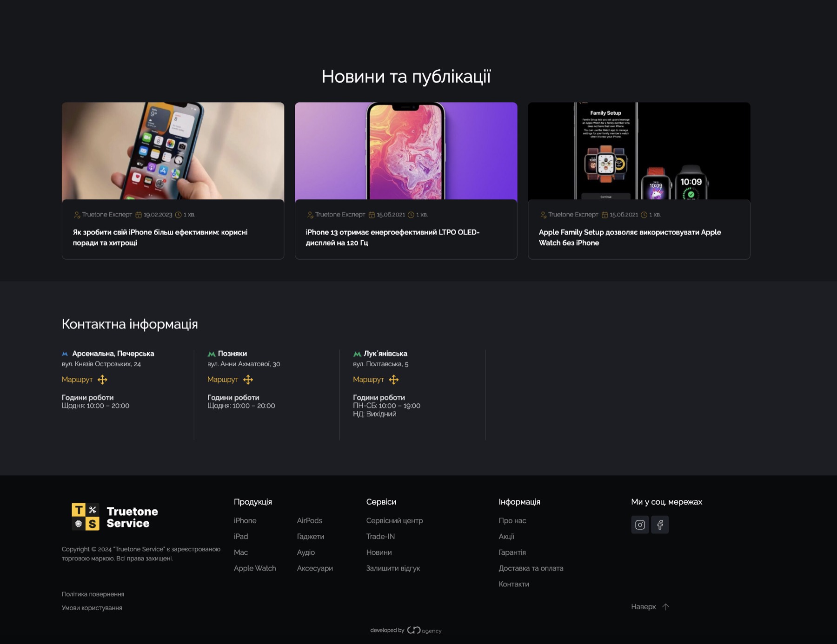Image resolution: width=837 pixels, height=644 pixels.
Task: Go to iPad footer link
Action: (x=241, y=536)
